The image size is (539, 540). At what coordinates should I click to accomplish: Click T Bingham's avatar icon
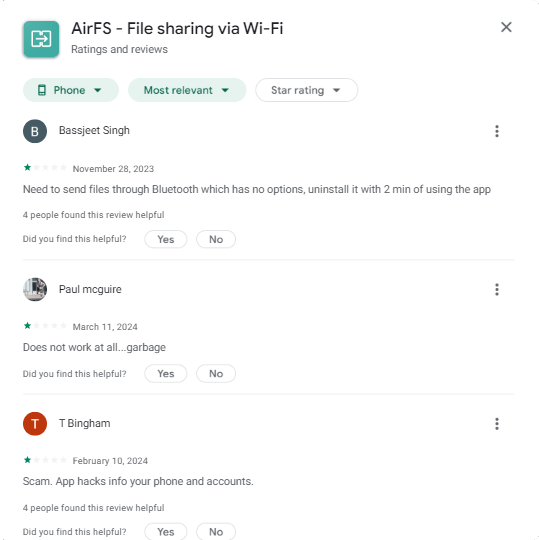click(35, 424)
